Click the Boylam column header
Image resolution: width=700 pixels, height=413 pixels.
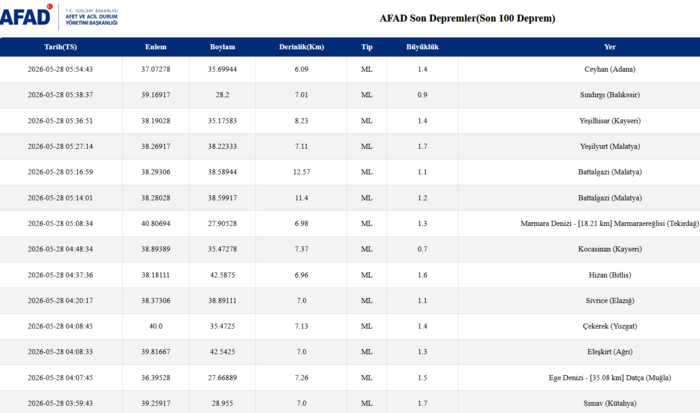222,47
